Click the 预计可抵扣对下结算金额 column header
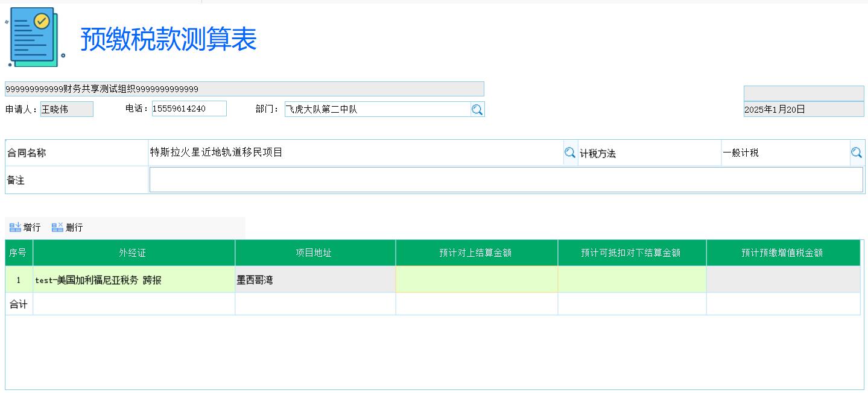 click(631, 253)
